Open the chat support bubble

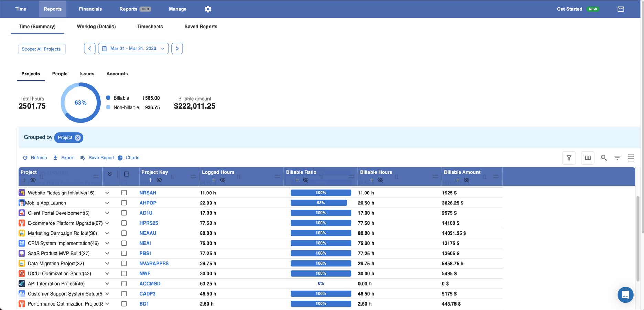point(625,294)
